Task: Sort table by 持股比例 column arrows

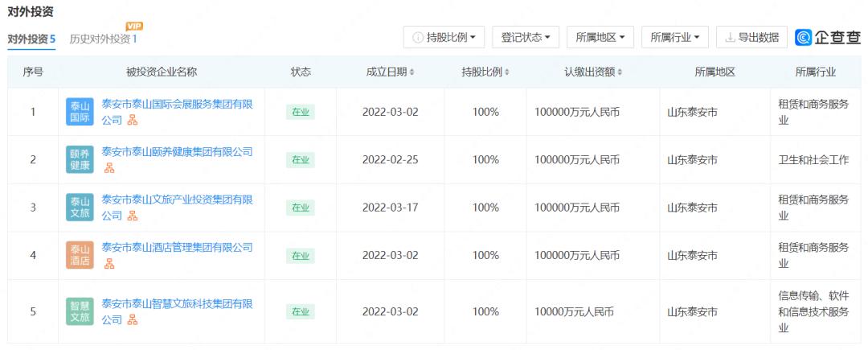Action: [507, 72]
